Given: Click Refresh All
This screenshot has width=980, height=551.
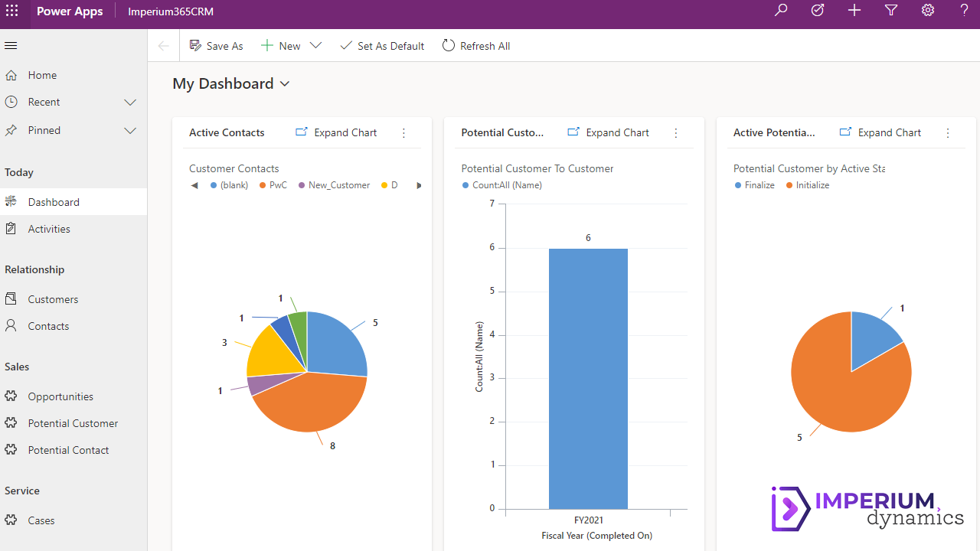Looking at the screenshot, I should click(476, 46).
